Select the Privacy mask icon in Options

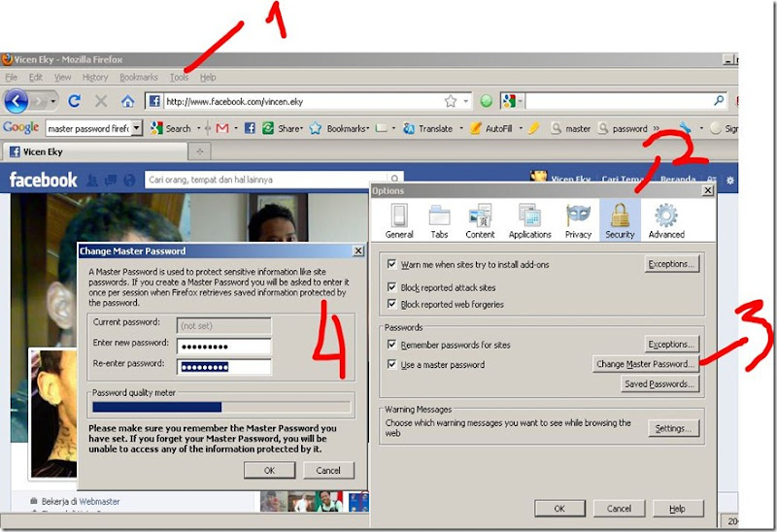coord(578,221)
